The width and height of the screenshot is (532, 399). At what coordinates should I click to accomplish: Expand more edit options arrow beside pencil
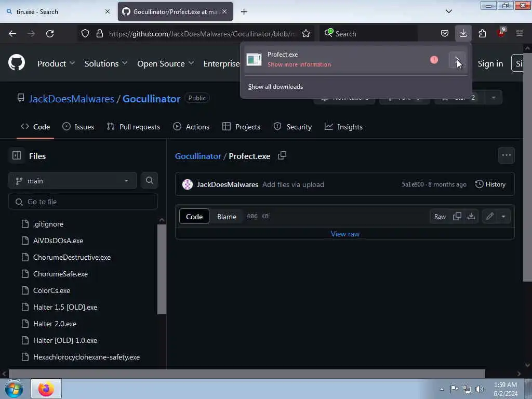tap(503, 217)
